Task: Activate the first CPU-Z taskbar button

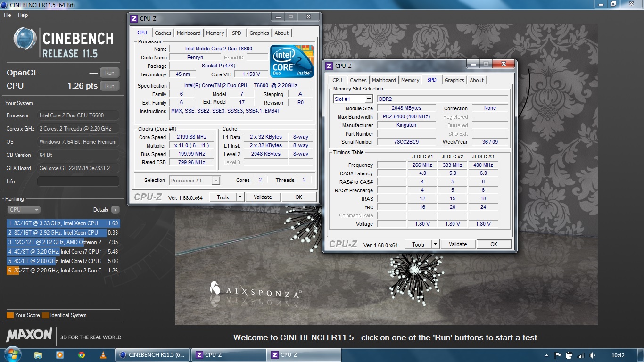Action: (229, 355)
